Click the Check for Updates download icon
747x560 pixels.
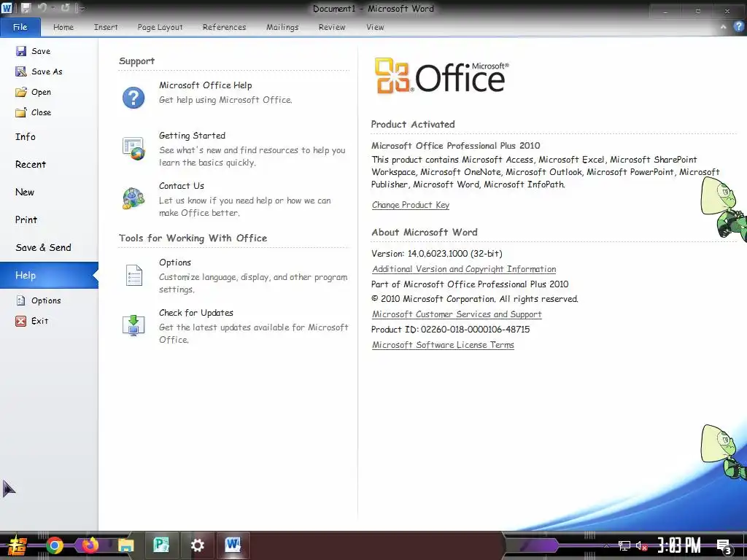[133, 326]
